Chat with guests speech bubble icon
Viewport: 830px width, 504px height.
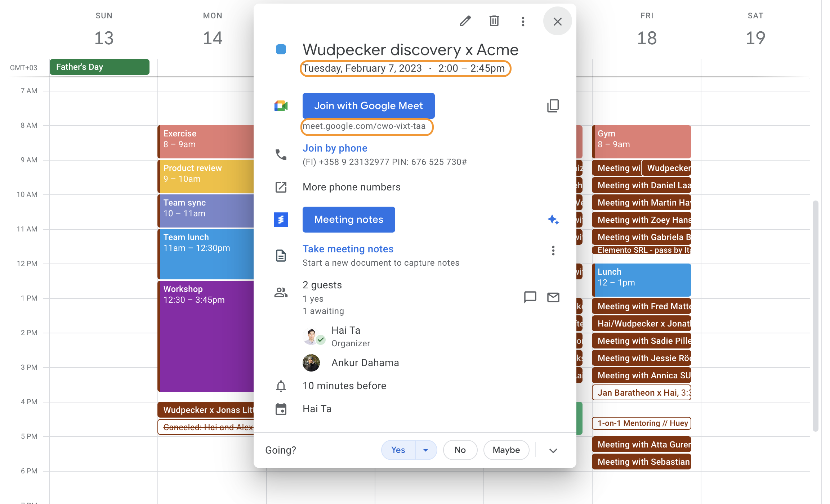click(530, 297)
